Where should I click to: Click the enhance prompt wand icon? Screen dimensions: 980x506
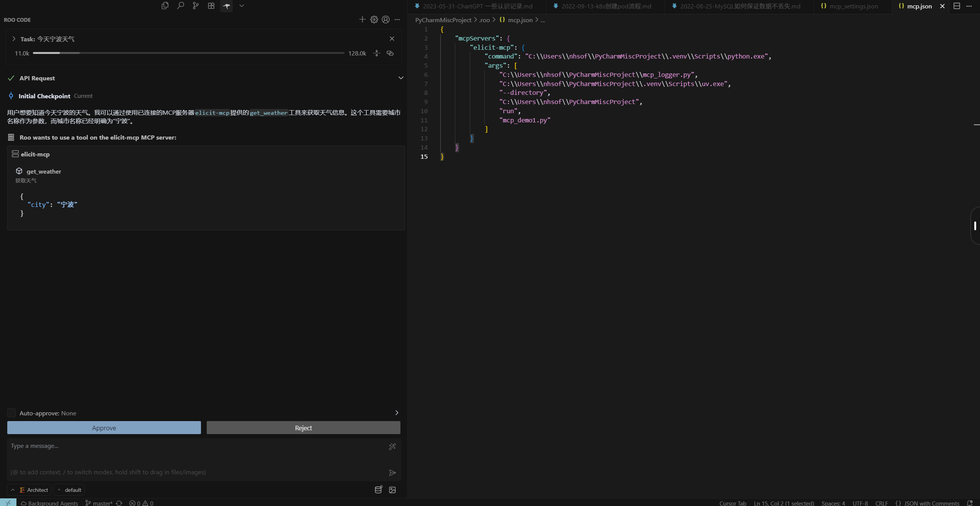coord(392,446)
